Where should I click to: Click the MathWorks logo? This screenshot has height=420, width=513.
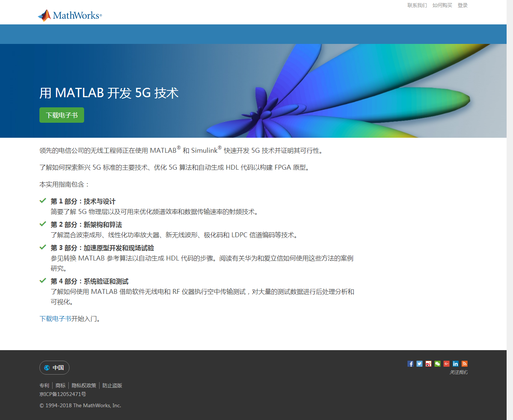pyautogui.click(x=70, y=15)
